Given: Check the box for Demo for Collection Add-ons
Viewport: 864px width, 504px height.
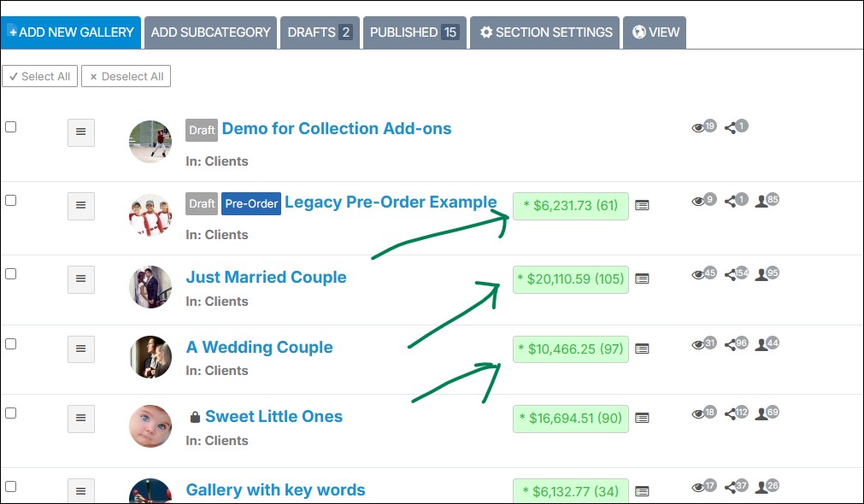Looking at the screenshot, I should tap(11, 126).
